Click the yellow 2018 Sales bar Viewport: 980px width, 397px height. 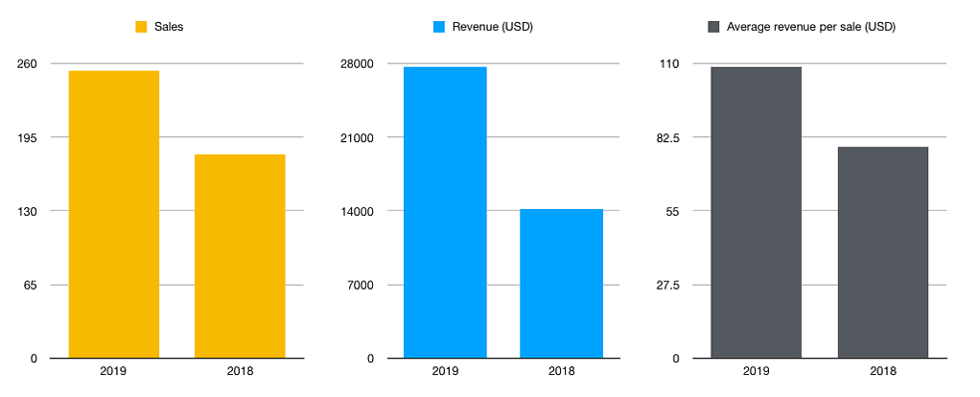(x=240, y=256)
